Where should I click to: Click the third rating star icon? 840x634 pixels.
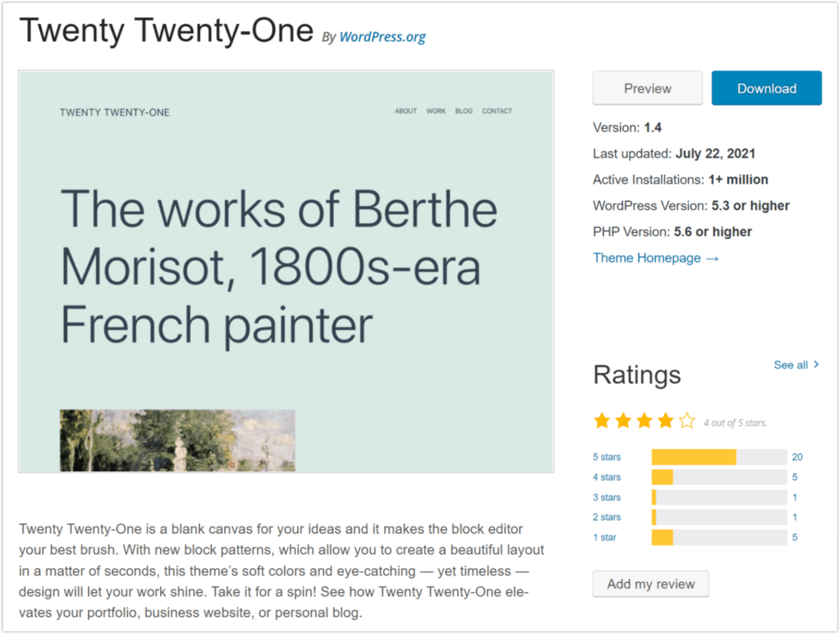tap(644, 421)
